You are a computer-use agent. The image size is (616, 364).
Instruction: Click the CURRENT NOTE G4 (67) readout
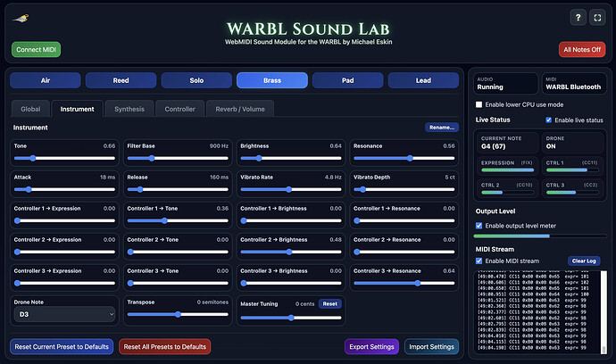click(508, 143)
